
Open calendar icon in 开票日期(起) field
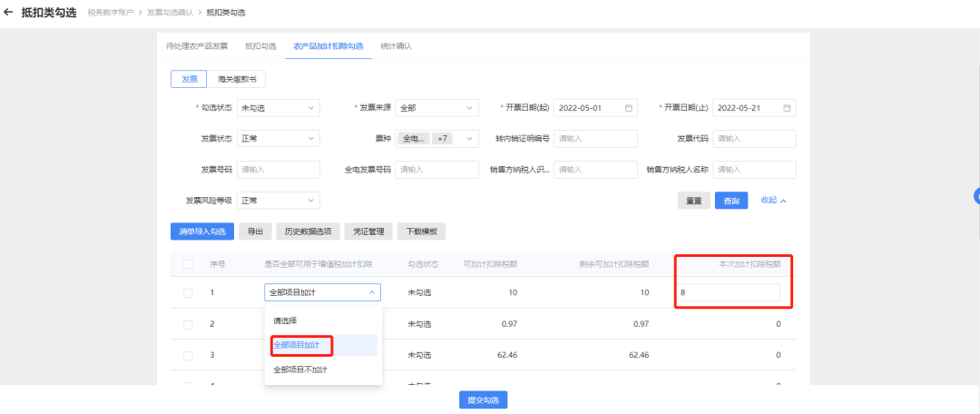pos(628,107)
